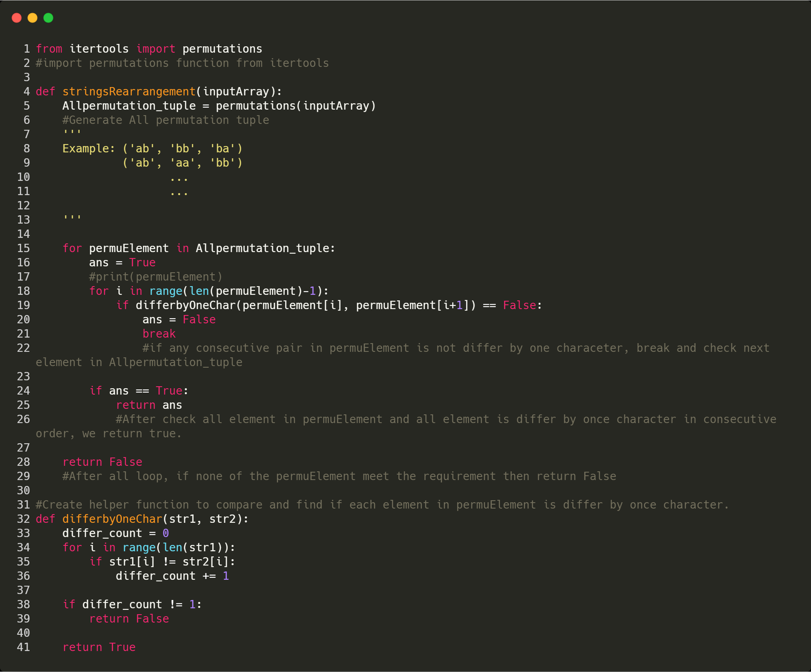Click the 'break' keyword on line 21
This screenshot has height=672, width=811.
tap(159, 334)
